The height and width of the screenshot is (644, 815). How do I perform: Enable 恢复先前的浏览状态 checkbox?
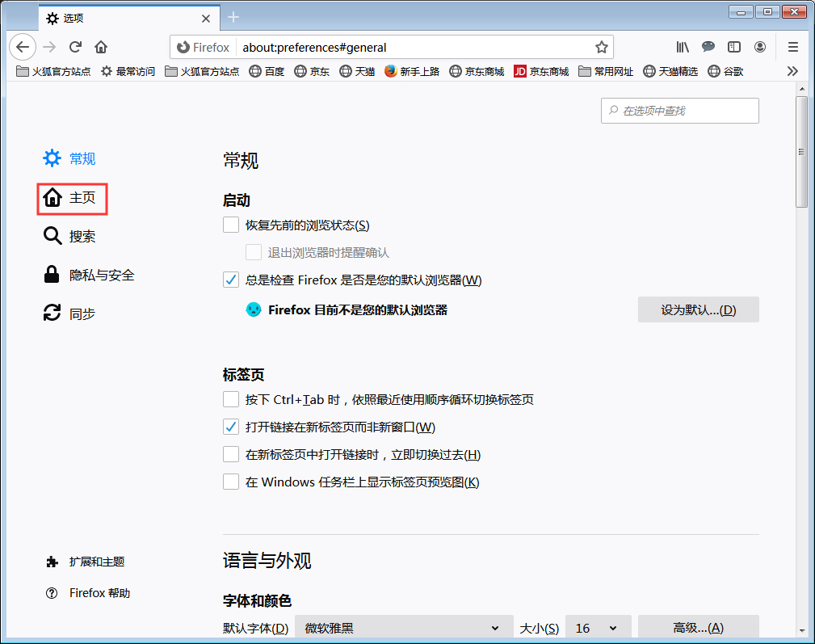[x=230, y=225]
